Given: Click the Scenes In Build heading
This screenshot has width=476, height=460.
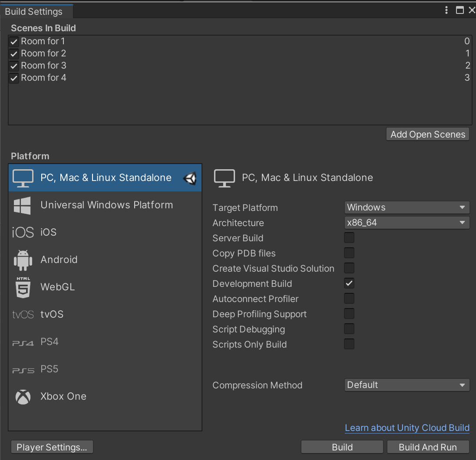Looking at the screenshot, I should pos(43,28).
